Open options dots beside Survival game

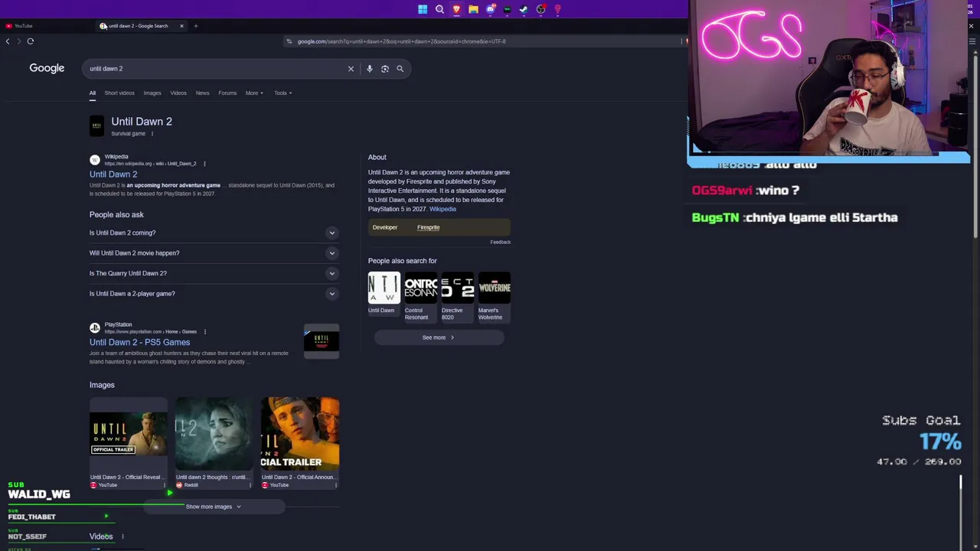[152, 134]
